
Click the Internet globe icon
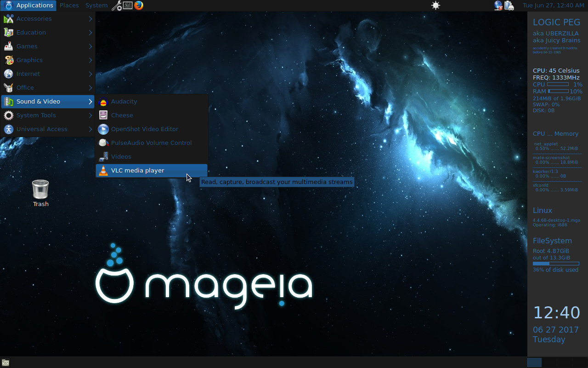click(8, 74)
